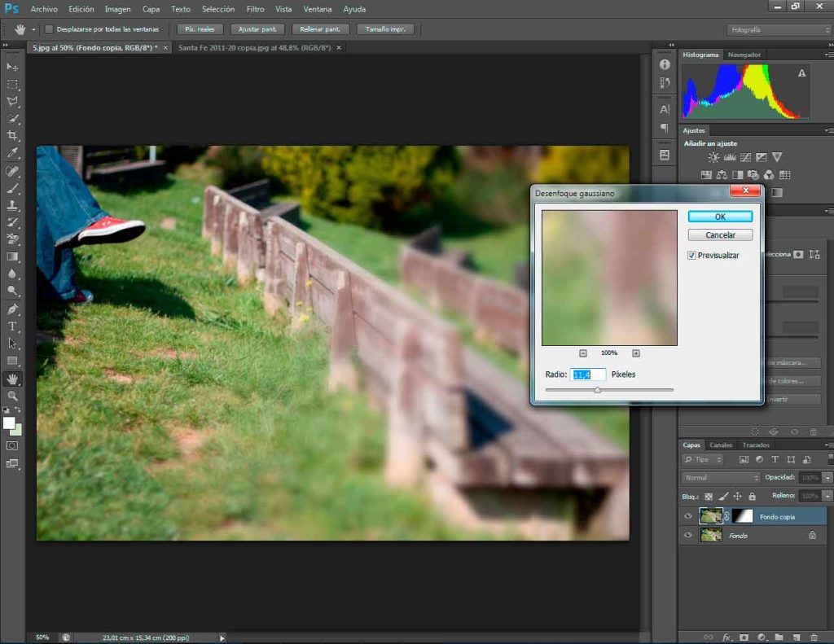This screenshot has height=644, width=834.
Task: Select the Zoom tool
Action: (12, 396)
